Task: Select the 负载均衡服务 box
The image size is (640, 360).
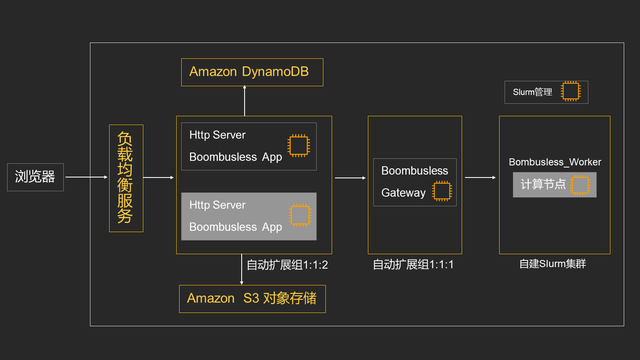Action: pyautogui.click(x=126, y=178)
